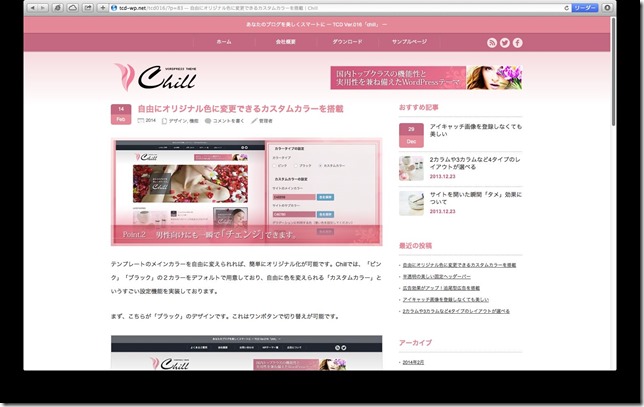Viewport: 644px width, 407px height.
Task: Open the iCloud Tabs cloud icon
Action: [x=73, y=8]
